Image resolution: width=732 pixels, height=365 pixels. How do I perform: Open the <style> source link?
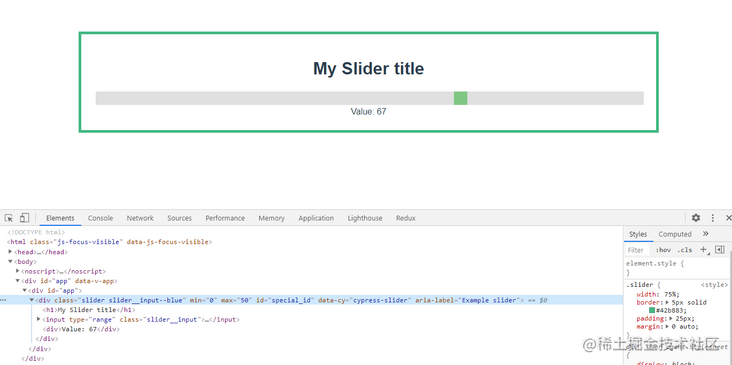714,284
